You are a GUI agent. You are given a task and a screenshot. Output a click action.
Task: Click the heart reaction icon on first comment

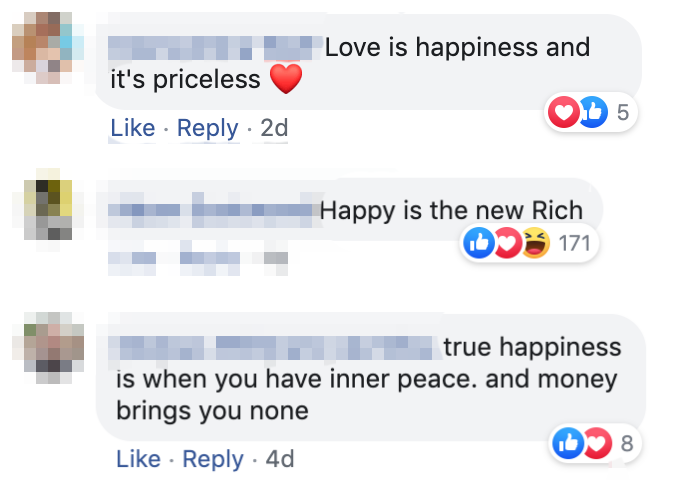tap(563, 112)
